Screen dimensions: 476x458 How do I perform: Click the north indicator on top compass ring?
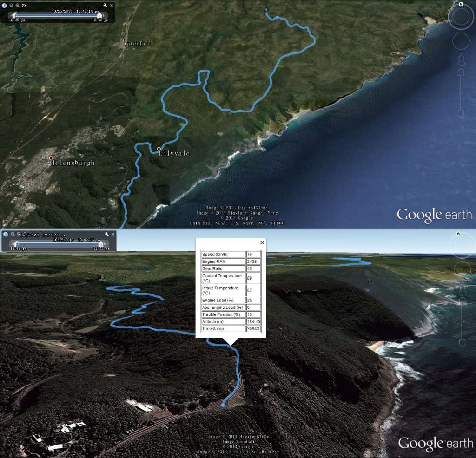click(461, 4)
